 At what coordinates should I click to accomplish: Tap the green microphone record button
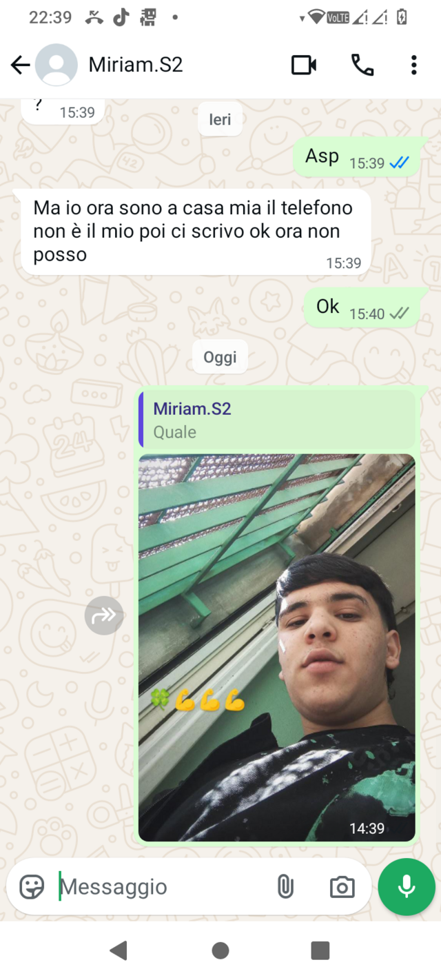click(407, 887)
